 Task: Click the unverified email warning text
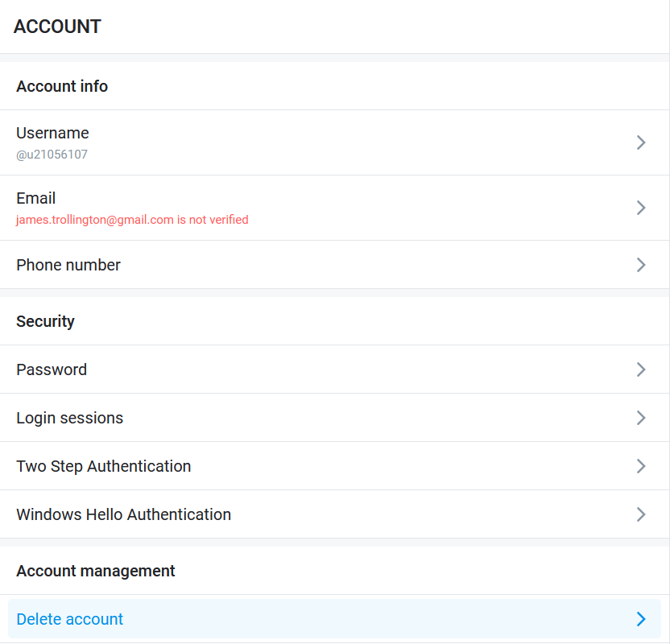pyautogui.click(x=132, y=220)
